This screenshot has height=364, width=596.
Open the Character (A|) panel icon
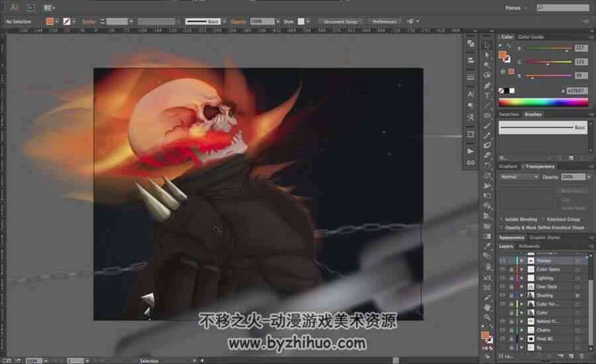click(471, 93)
